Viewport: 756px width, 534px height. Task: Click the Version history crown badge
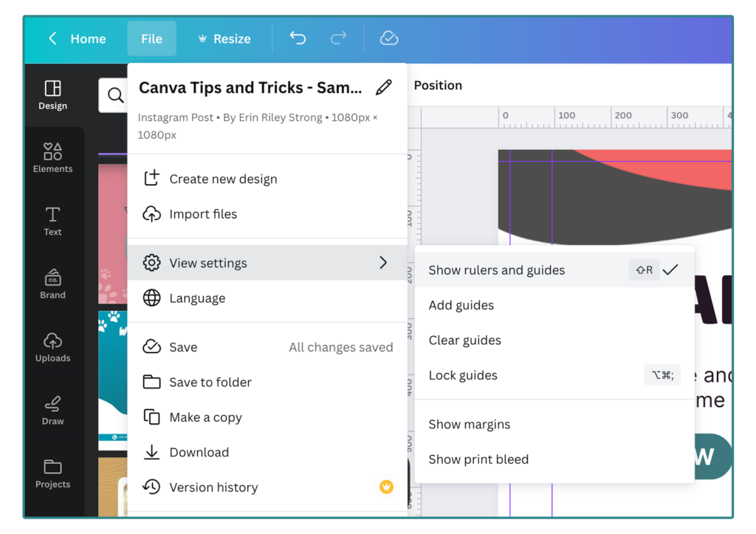pos(386,487)
